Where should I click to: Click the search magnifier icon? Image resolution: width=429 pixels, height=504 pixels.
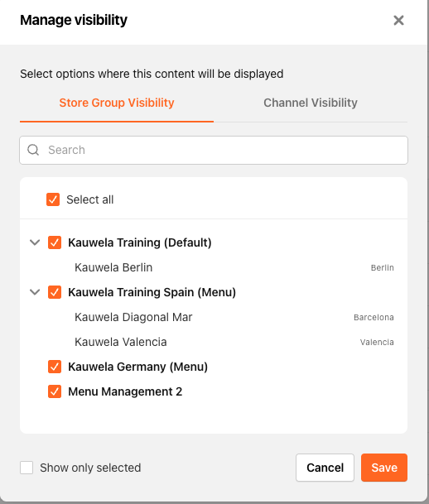pyautogui.click(x=33, y=150)
